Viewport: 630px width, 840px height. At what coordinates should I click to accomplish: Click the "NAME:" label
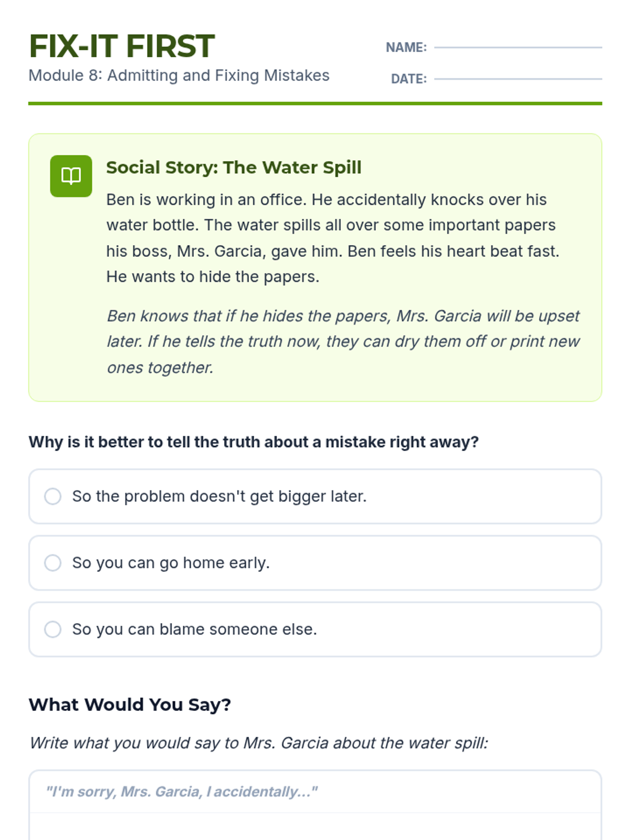(406, 47)
